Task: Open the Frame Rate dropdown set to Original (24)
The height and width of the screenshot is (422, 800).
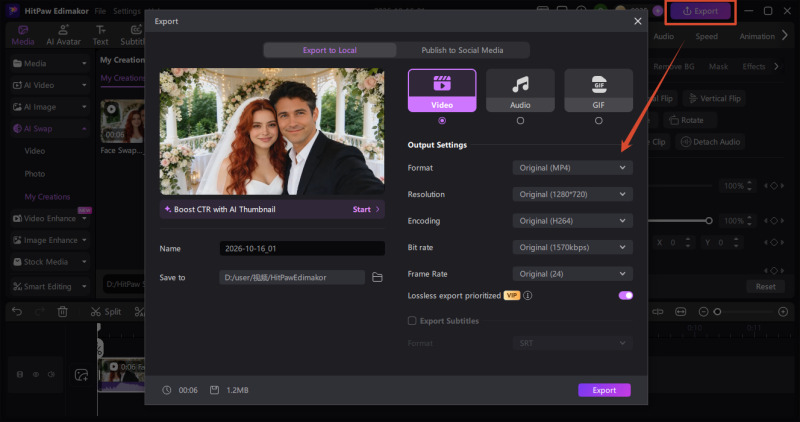Action: click(572, 274)
